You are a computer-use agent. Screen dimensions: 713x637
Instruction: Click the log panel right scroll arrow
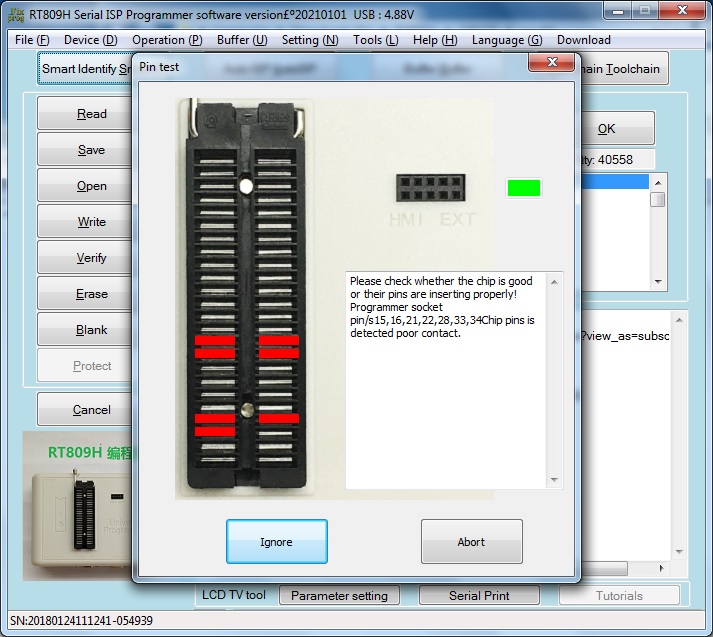[662, 568]
